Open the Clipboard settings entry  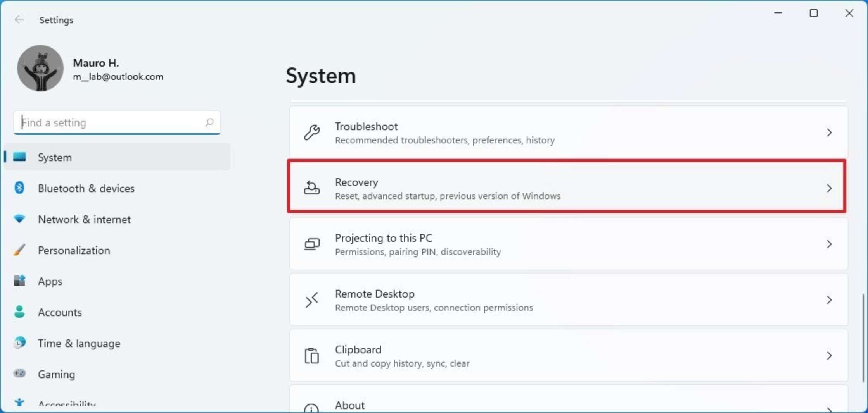(x=569, y=356)
